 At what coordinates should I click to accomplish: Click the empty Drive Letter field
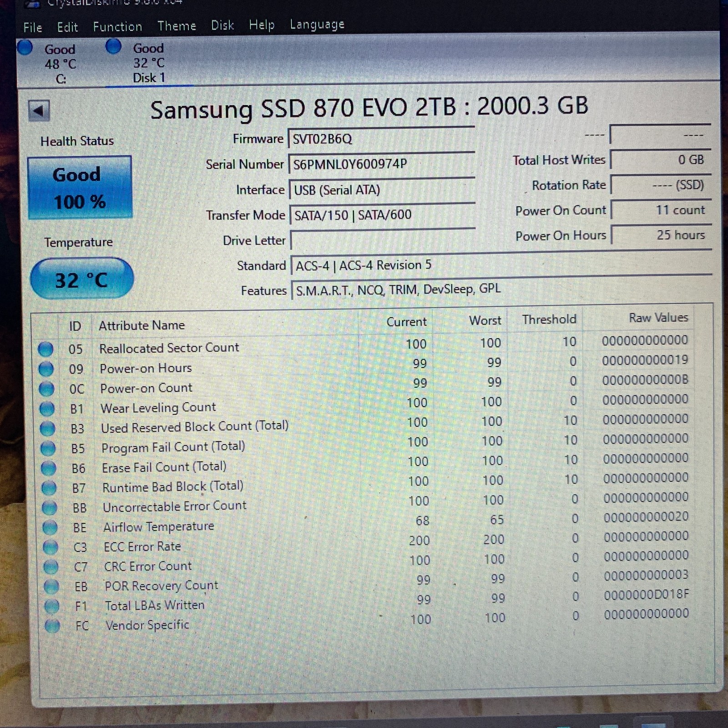[382, 240]
